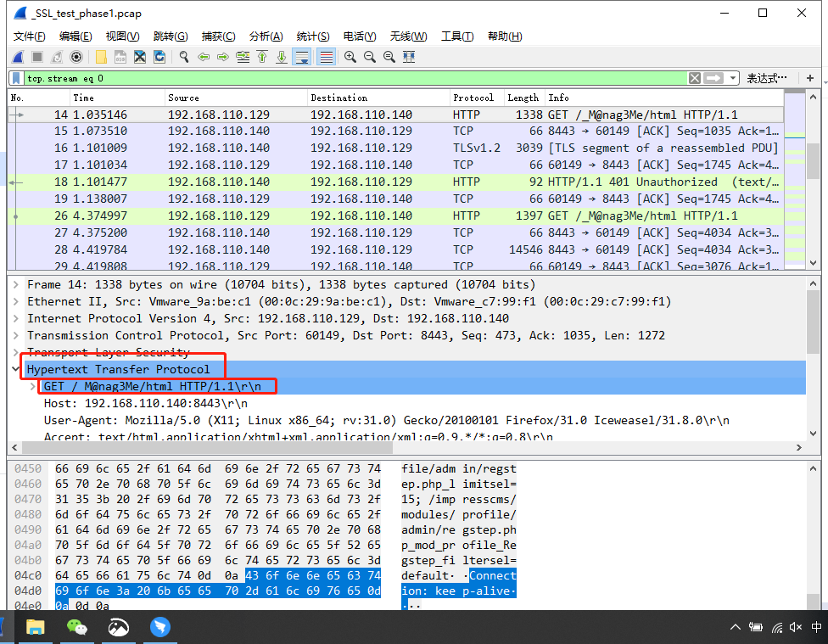This screenshot has height=644, width=828.
Task: Click the reload capture file icon
Action: pyautogui.click(x=159, y=57)
